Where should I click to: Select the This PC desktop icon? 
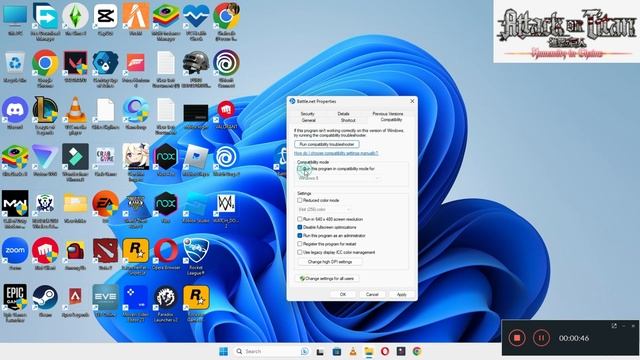tap(15, 18)
